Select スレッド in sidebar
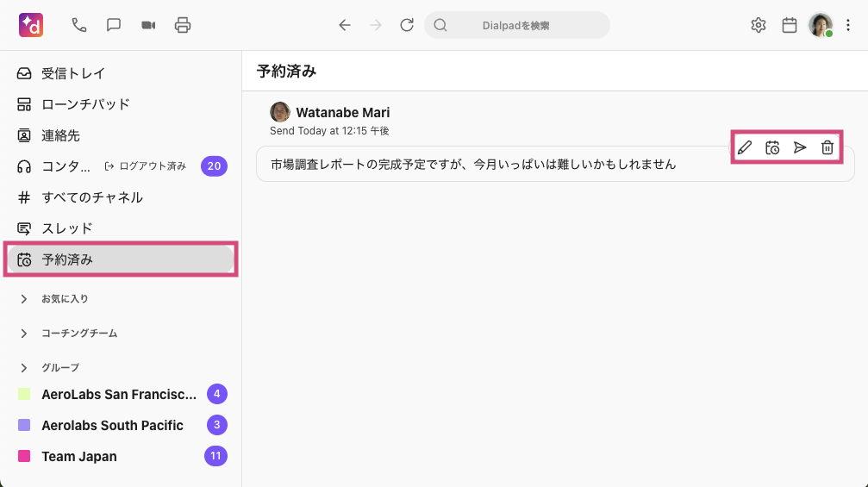868x487 pixels. (66, 228)
